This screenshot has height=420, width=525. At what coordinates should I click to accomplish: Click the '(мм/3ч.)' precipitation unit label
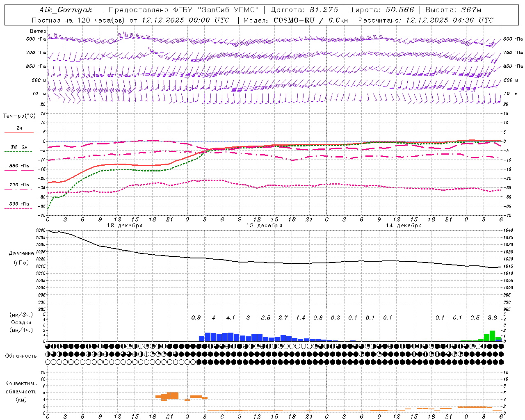(x=21, y=315)
